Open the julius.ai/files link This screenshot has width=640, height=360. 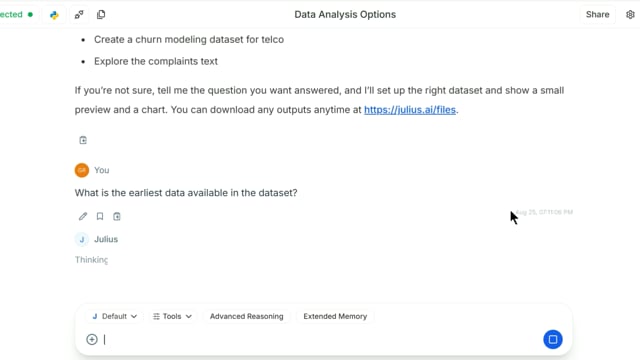(x=410, y=110)
